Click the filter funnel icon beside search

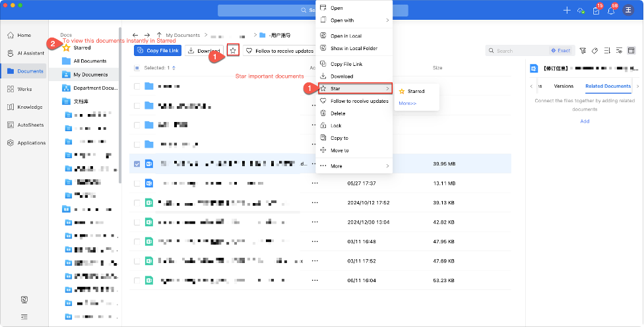(583, 51)
